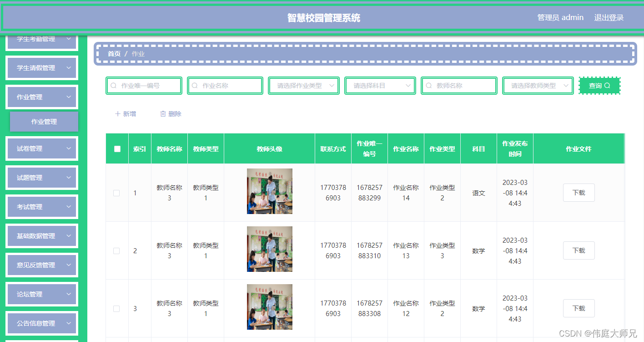
Task: Click the 语文 subject cell
Action: coord(478,193)
